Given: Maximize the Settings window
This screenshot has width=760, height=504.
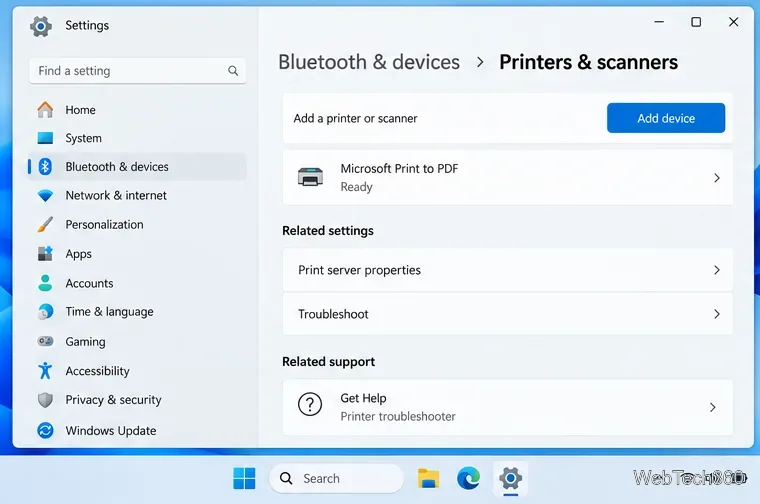Looking at the screenshot, I should (x=696, y=22).
